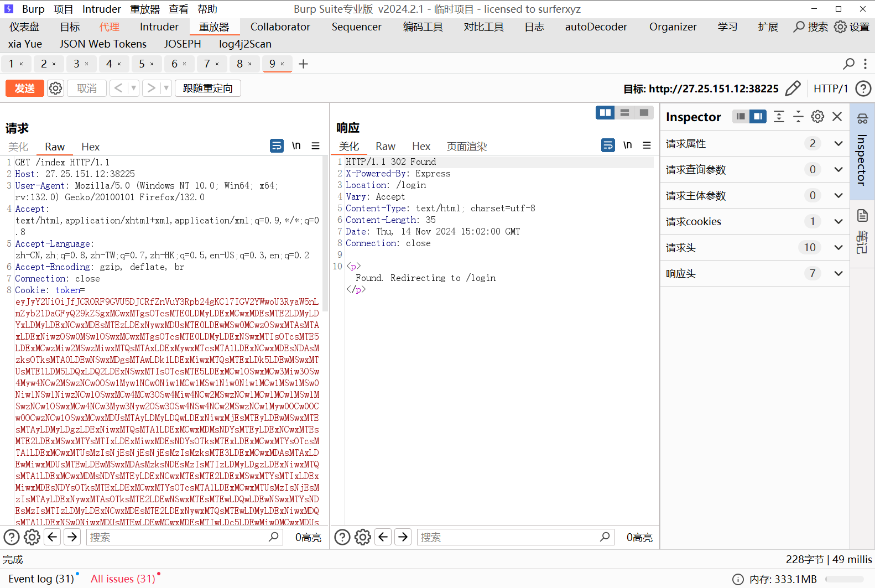Open response search help icon
Image resolution: width=875 pixels, height=588 pixels.
pyautogui.click(x=342, y=537)
